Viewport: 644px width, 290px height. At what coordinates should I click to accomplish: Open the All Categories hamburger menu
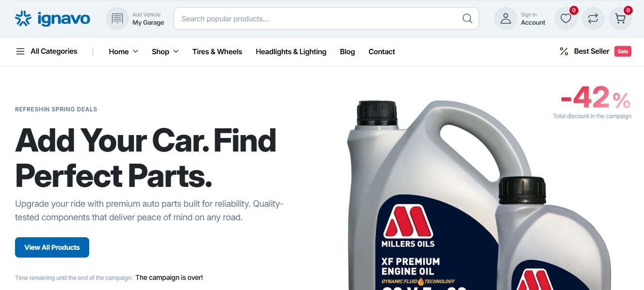[20, 51]
